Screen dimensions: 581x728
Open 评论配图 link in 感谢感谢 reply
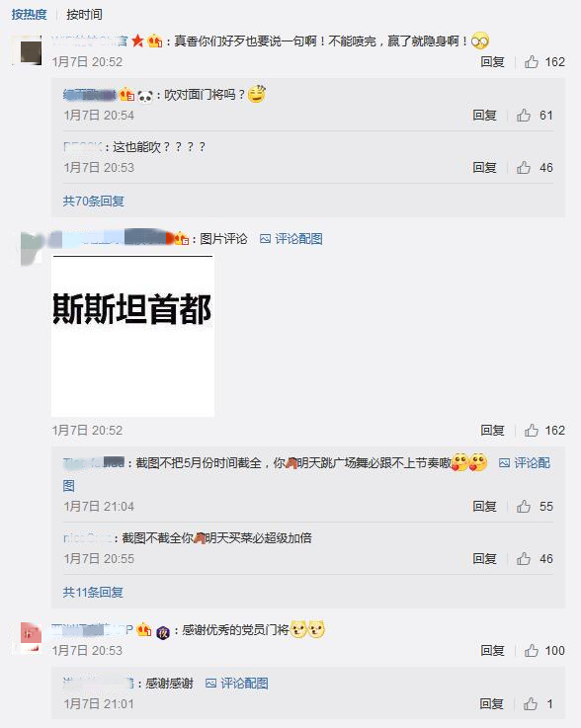pyautogui.click(x=237, y=683)
